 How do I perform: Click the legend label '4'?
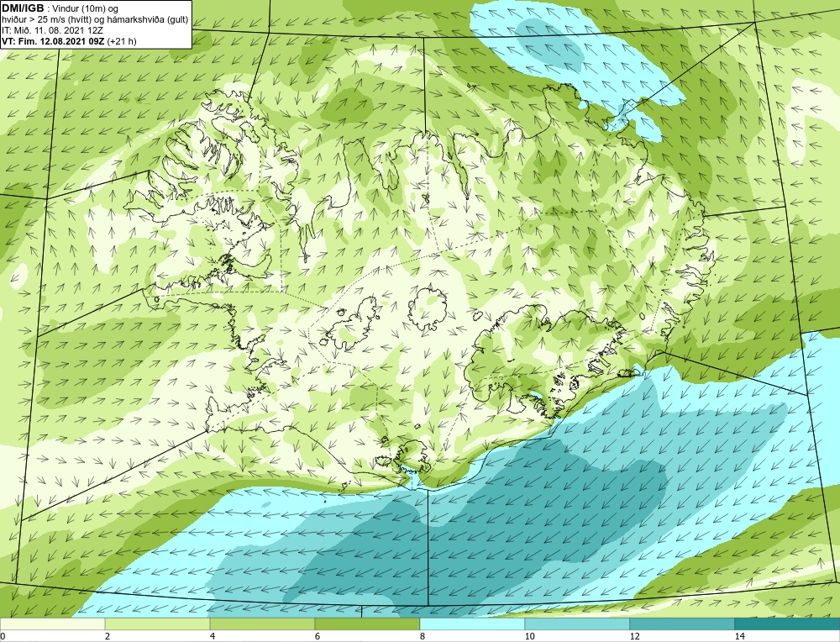213,636
